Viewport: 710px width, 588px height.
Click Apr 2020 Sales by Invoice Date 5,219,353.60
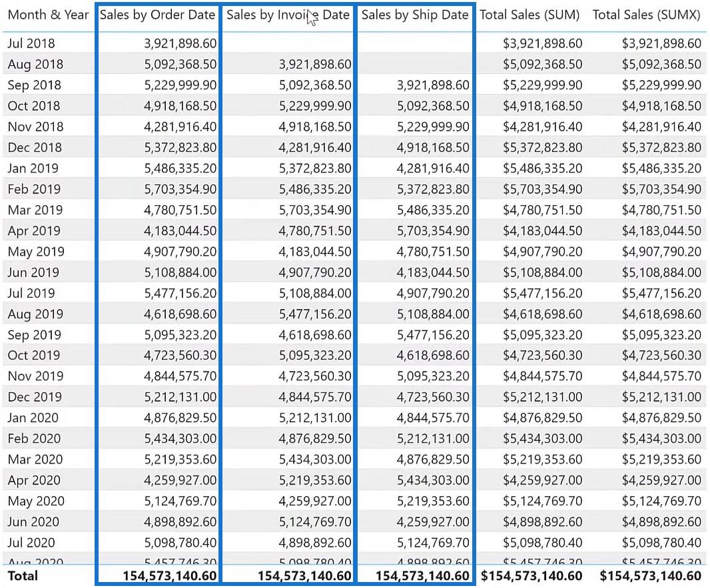pyautogui.click(x=315, y=480)
